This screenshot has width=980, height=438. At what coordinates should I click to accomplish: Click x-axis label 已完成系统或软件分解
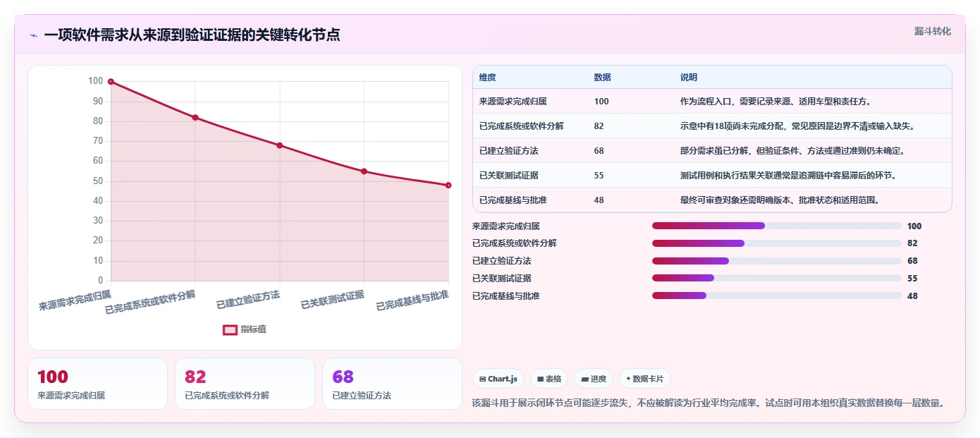click(x=150, y=302)
